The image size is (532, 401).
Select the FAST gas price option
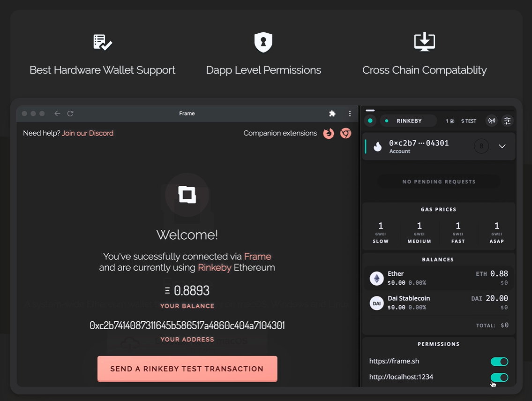[458, 233]
